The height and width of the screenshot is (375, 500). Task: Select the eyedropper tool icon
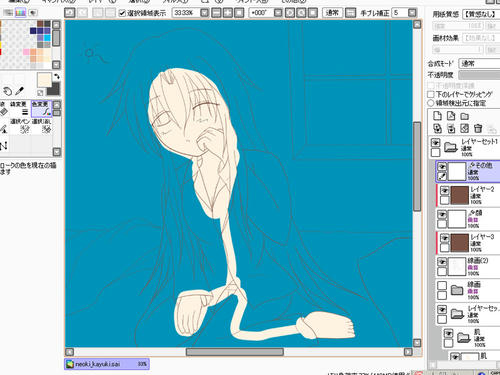pos(20,90)
